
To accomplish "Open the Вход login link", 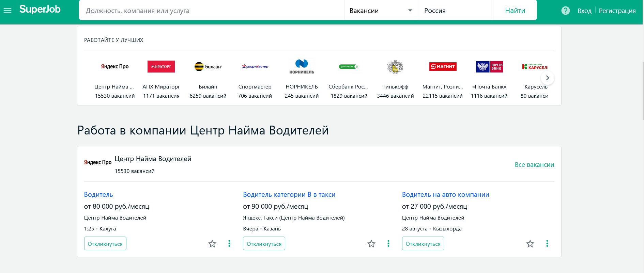I will pyautogui.click(x=584, y=11).
